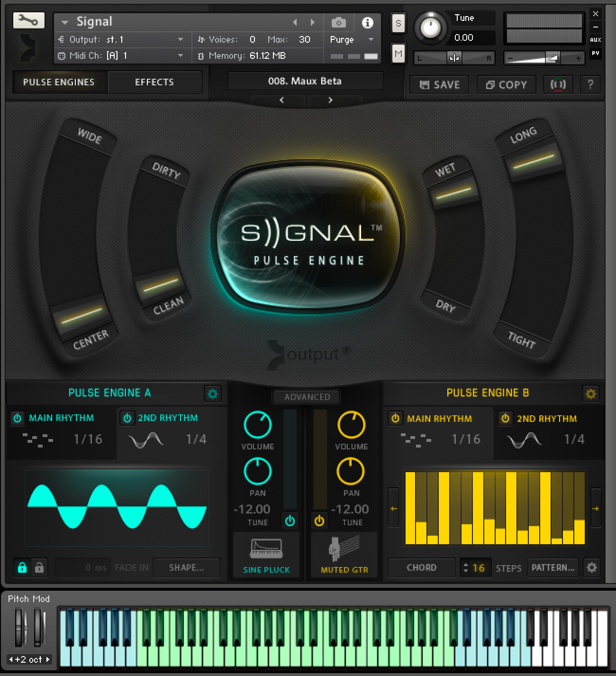
Task: Select the Sine Pluck sound source icon
Action: tap(266, 551)
